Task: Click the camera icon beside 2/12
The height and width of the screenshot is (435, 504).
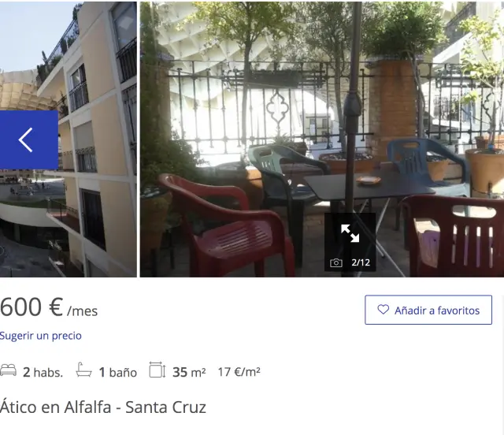Action: [336, 262]
